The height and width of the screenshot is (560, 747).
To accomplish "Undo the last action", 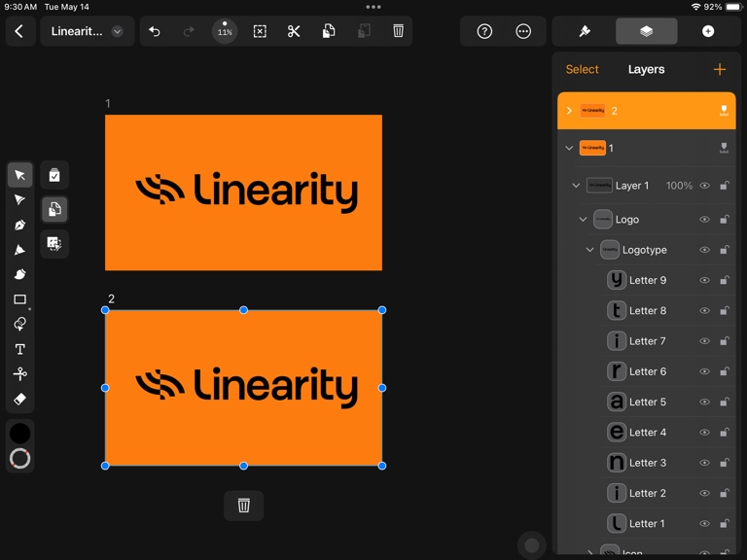I will click(154, 31).
